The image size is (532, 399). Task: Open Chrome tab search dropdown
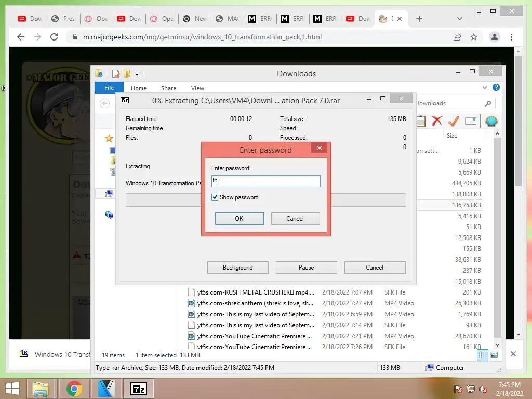pyautogui.click(x=459, y=19)
